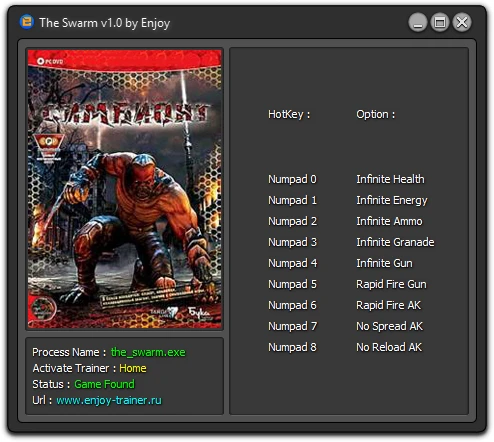Viewport: 494px width, 442px height.
Task: Click the Numpad 0 hotkey label
Action: pos(292,179)
